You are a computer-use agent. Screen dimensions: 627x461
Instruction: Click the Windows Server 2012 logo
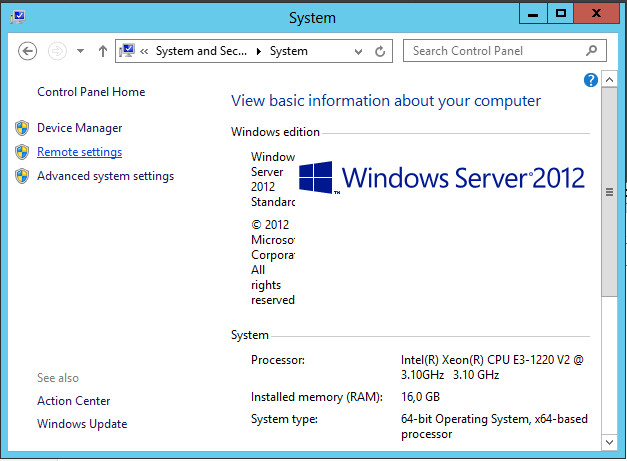click(442, 178)
